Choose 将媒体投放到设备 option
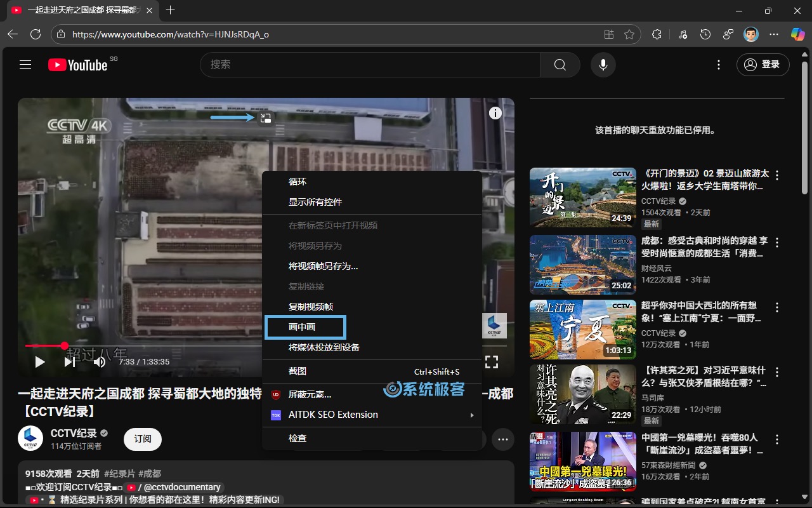 pos(372,347)
